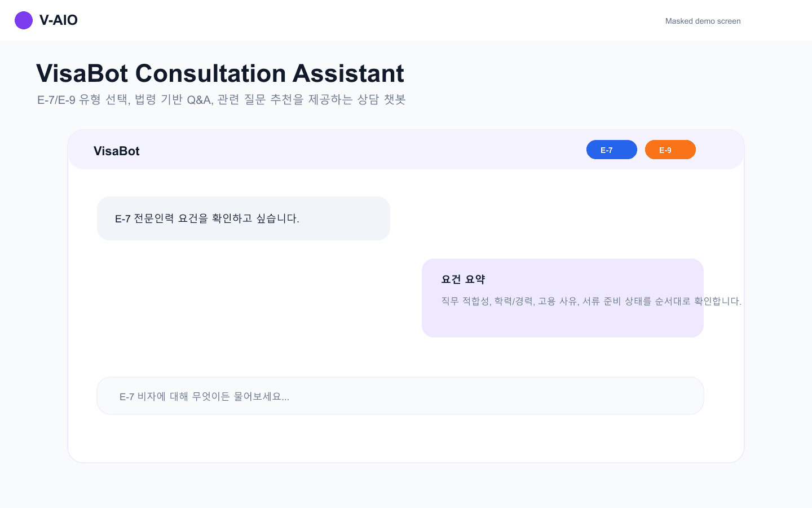The image size is (812, 508).
Task: Expand the 요건 요약 summary bubble
Action: (563, 297)
